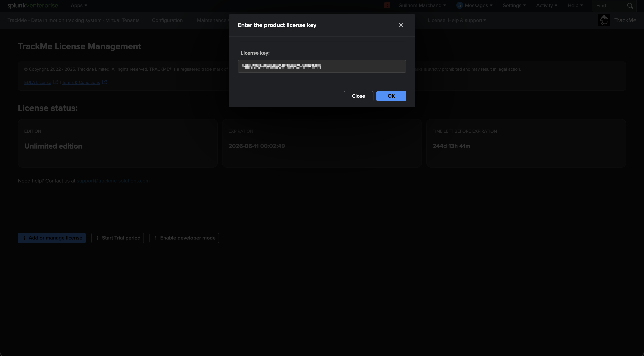
Task: Click Enable developer mode button
Action: point(184,238)
